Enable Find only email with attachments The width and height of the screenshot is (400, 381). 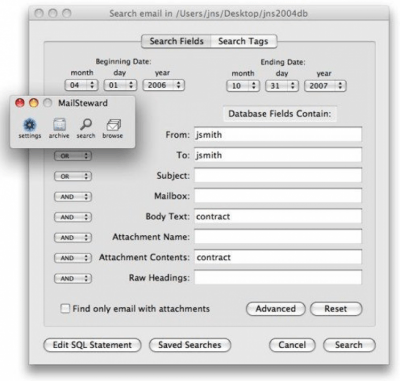[65, 308]
